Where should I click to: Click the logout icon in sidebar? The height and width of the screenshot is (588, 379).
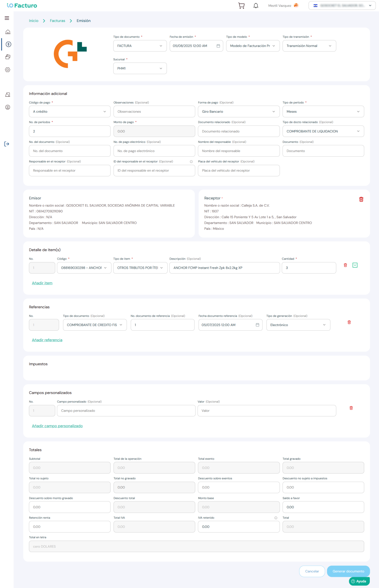7,144
